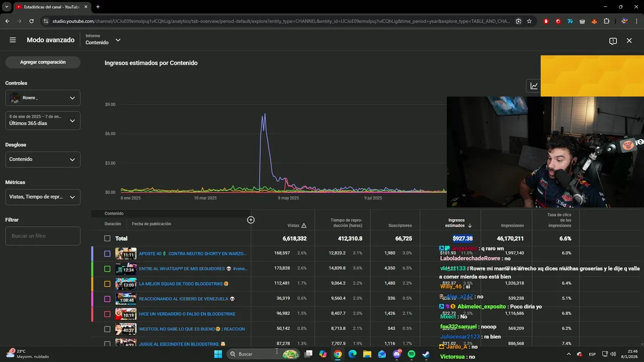Click the Buscar un filtro input field
Screen dimensions: 644x362
[x=43, y=236]
